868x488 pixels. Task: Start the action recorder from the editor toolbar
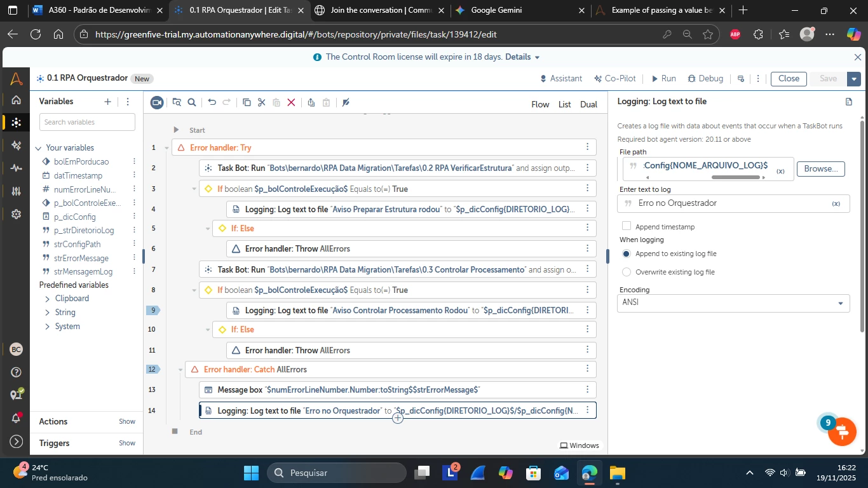click(157, 102)
